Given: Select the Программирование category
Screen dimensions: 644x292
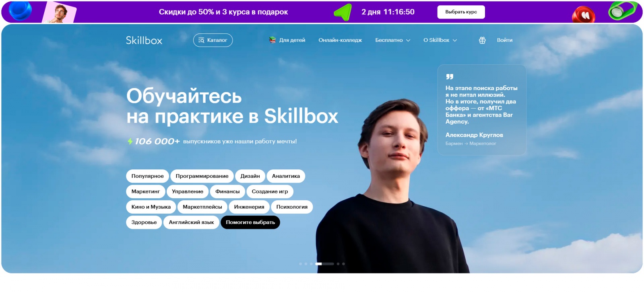Looking at the screenshot, I should coord(202,176).
